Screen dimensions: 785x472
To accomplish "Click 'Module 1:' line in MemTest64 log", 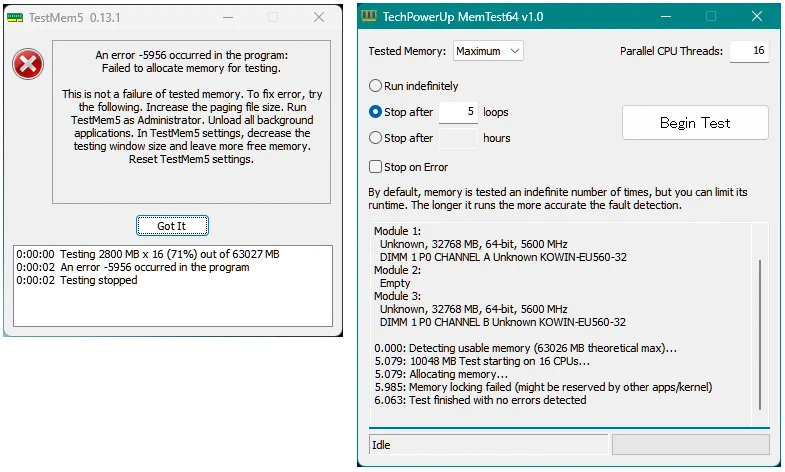I will [x=398, y=231].
